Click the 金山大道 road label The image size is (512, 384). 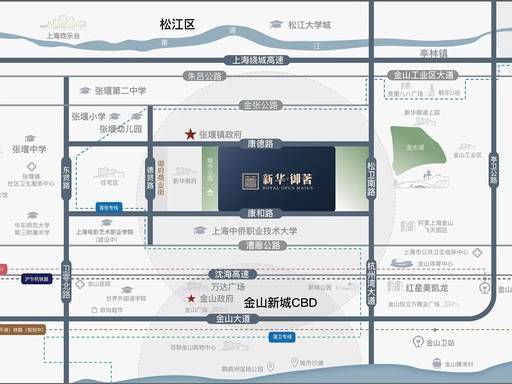point(233,319)
